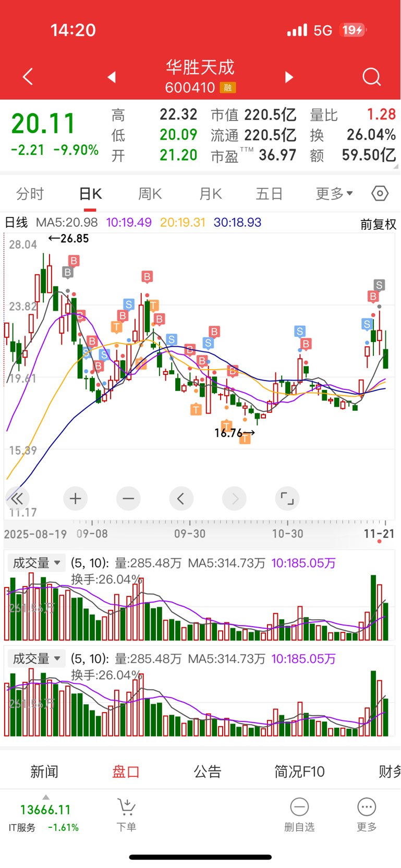
Task: Jump to earliest data double-chevron button
Action: click(x=17, y=499)
